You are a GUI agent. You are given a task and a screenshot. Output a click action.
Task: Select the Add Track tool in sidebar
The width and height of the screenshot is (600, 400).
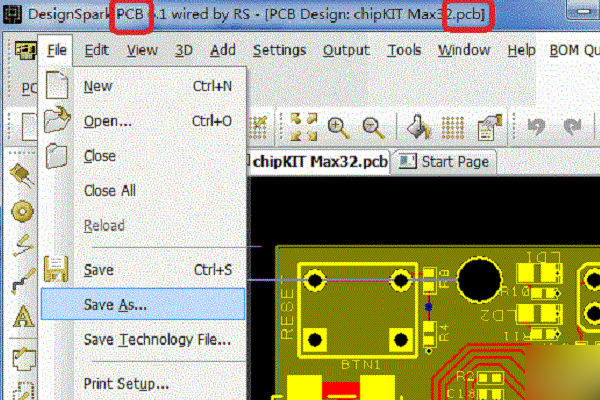[23, 245]
